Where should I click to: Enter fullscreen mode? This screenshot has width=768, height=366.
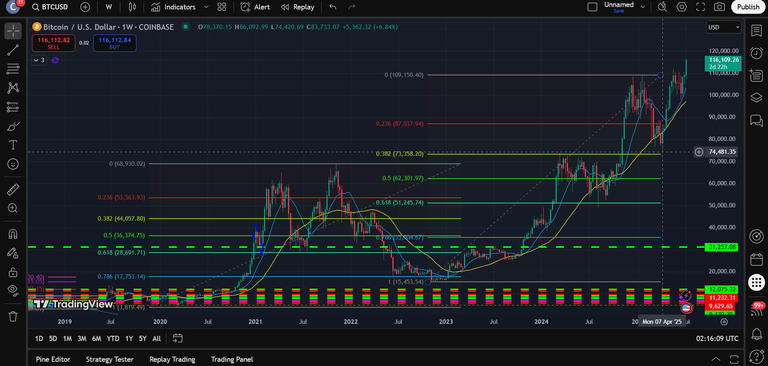700,7
